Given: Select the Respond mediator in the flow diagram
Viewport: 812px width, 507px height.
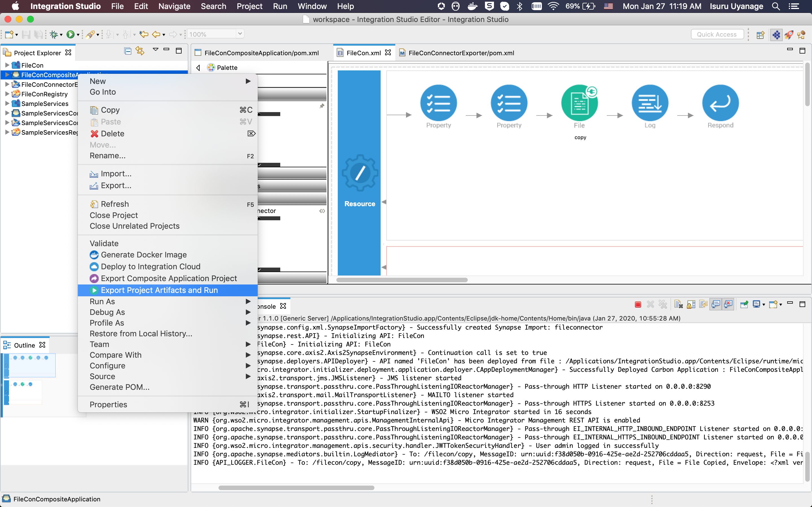Looking at the screenshot, I should (720, 103).
